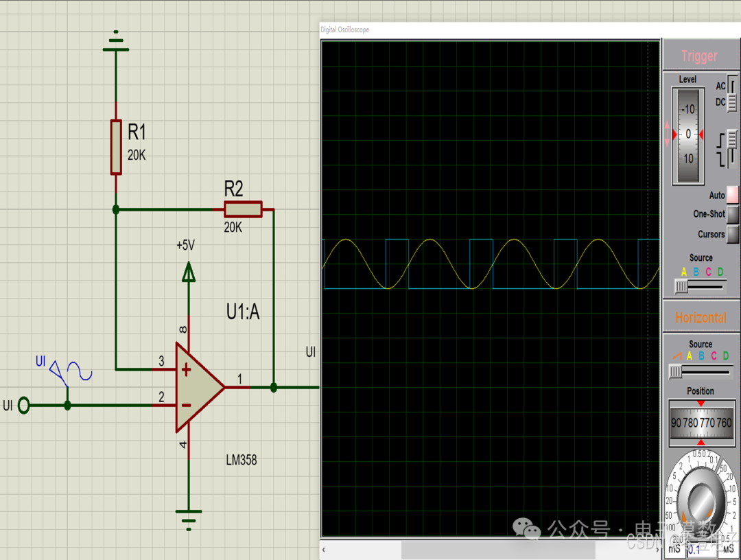Click the scrollbar left arrow below scope display
The height and width of the screenshot is (560, 741).
click(x=324, y=550)
